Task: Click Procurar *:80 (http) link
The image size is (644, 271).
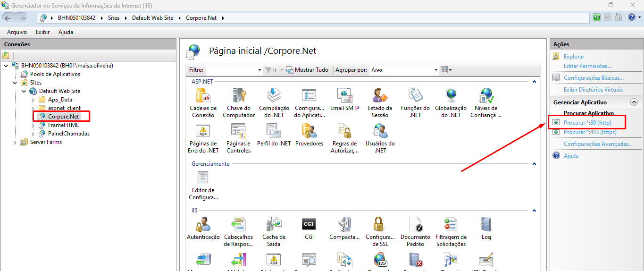Action: coord(587,123)
